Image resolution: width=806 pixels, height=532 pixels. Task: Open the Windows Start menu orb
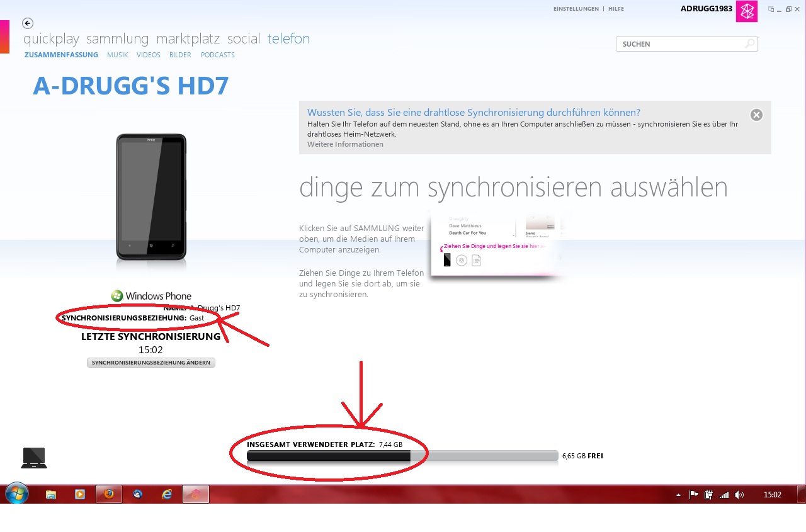(16, 494)
